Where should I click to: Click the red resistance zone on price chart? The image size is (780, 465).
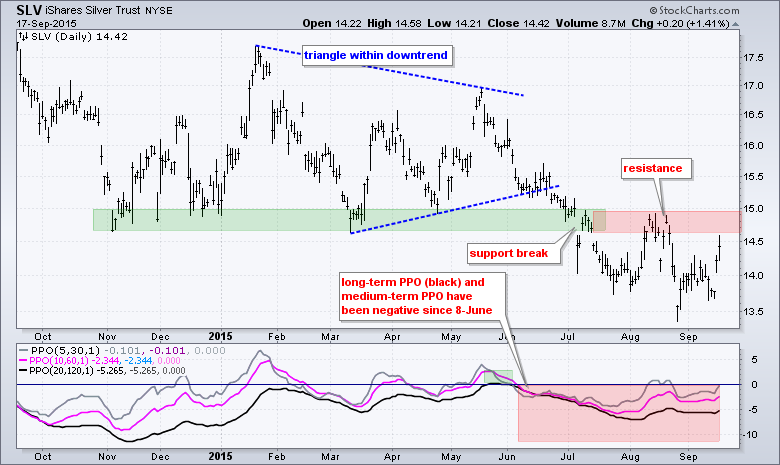coord(667,222)
